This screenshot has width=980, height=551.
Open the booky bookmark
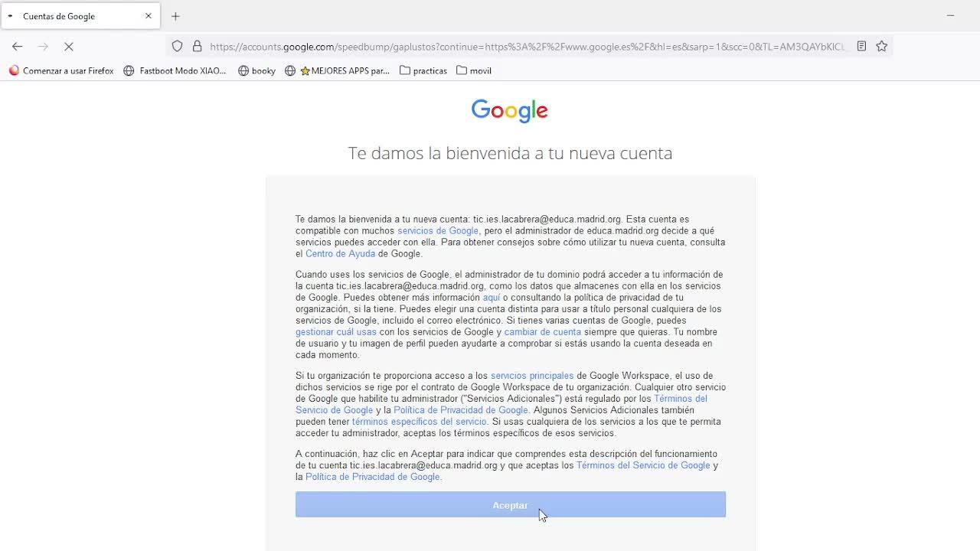[257, 70]
